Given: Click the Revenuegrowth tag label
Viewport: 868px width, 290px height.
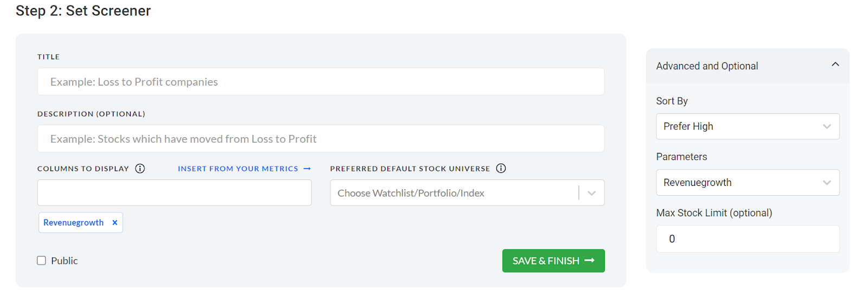Looking at the screenshot, I should point(73,223).
